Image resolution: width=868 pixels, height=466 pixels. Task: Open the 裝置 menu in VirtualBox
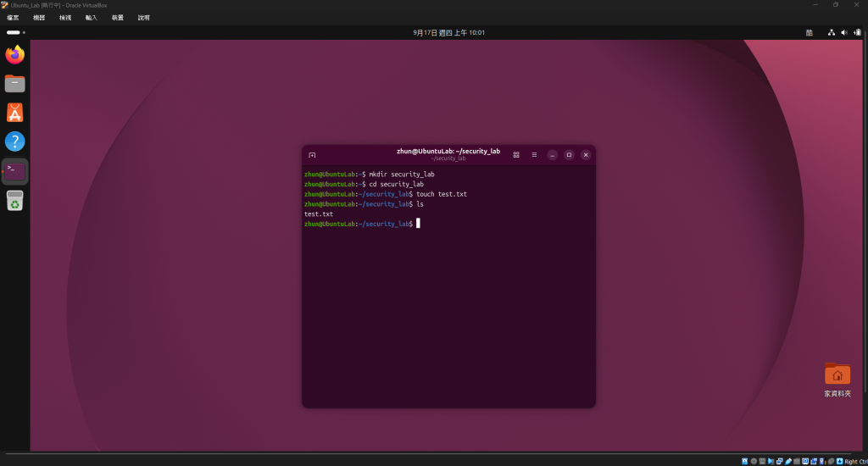point(117,18)
